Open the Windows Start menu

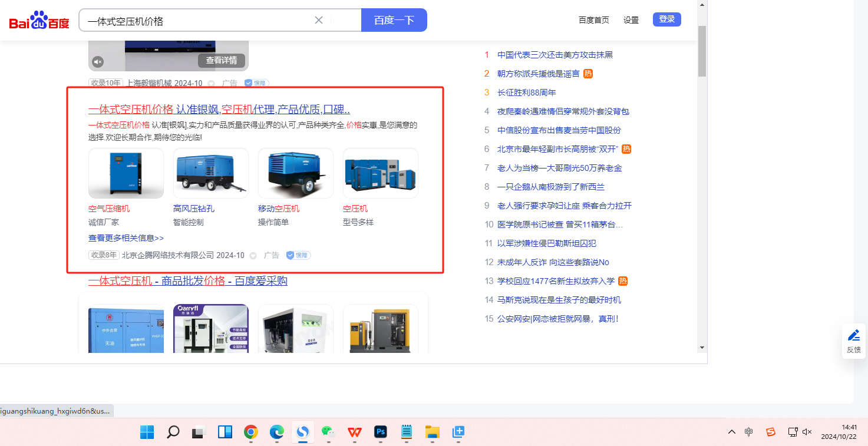click(x=147, y=432)
